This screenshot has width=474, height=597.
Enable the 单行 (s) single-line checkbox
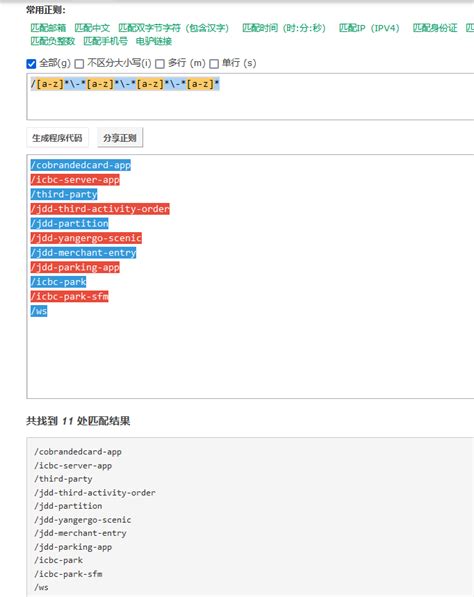214,64
